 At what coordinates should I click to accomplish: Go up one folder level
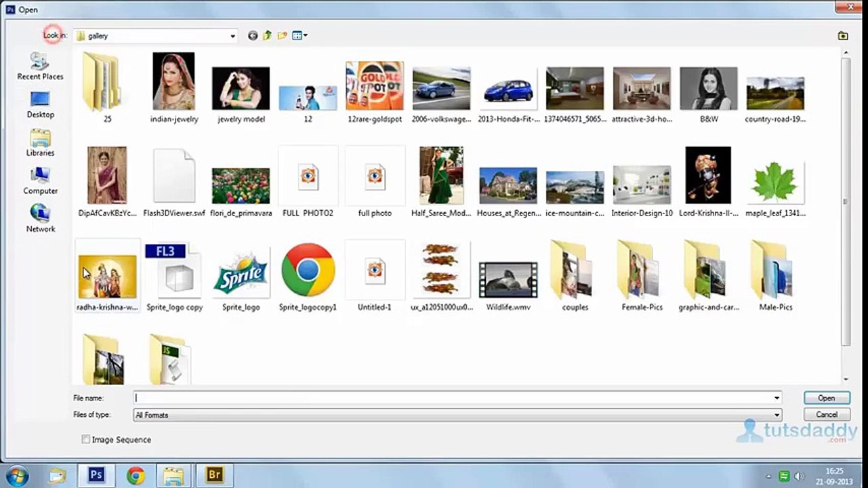coord(267,36)
